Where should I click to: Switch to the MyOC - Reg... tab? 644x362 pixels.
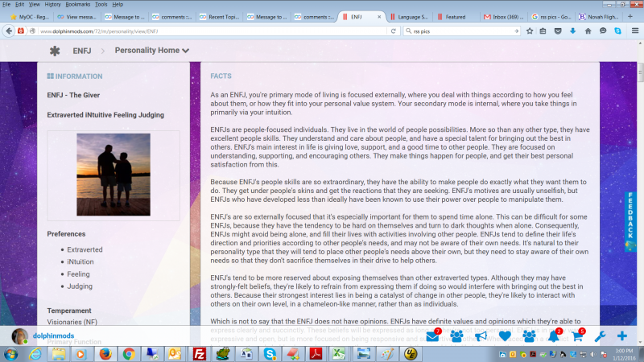point(30,17)
